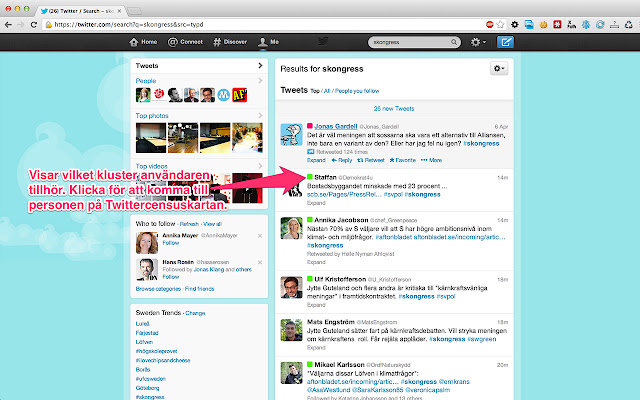Dismiss Hans Rosén follow suggestion
The height and width of the screenshot is (400, 640).
coord(260,262)
